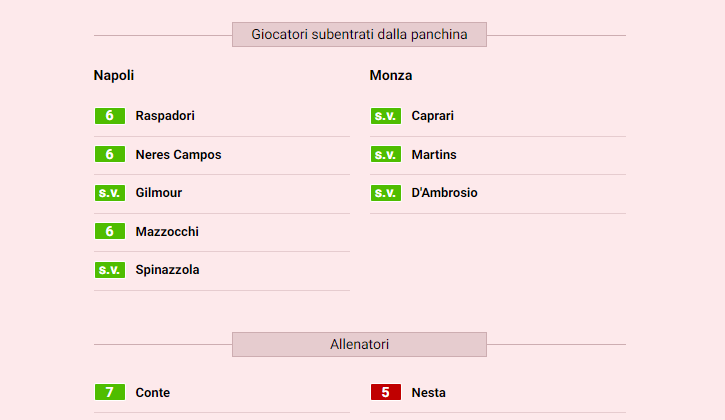Click D'Ambrosio's s.v. rating badge
The image size is (725, 420).
point(385,193)
